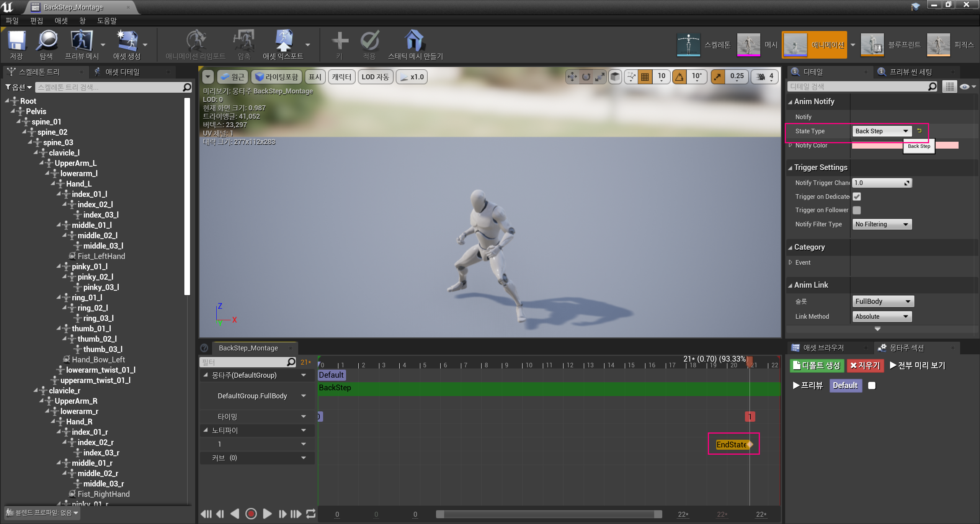Open State Type dropdown showing Back Step
980x524 pixels.
882,131
